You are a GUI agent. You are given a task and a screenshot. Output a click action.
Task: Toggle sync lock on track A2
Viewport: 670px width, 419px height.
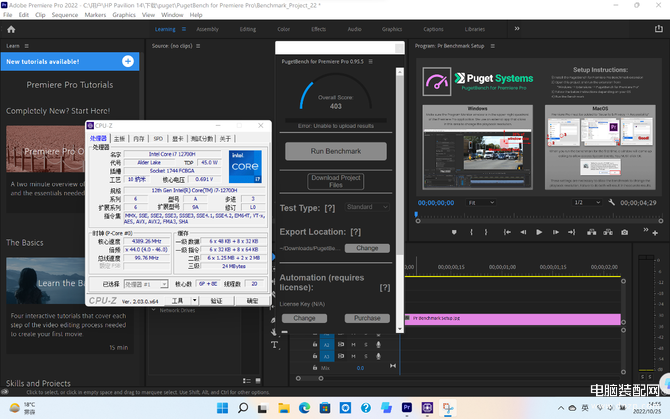coord(341,345)
